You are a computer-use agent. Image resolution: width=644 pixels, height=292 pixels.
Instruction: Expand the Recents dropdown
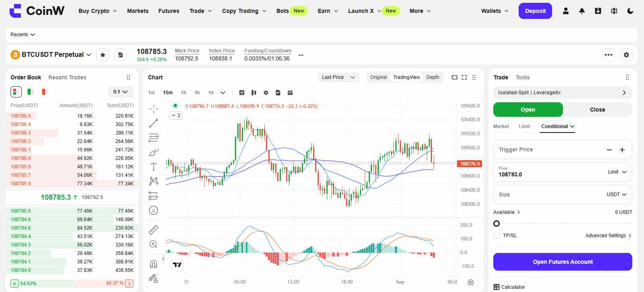(x=23, y=35)
